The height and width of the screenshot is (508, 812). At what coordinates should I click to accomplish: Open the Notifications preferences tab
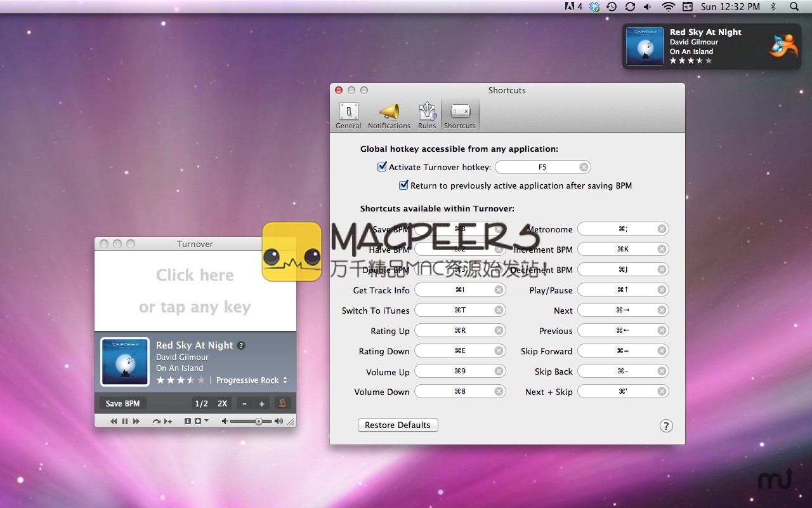click(x=389, y=116)
